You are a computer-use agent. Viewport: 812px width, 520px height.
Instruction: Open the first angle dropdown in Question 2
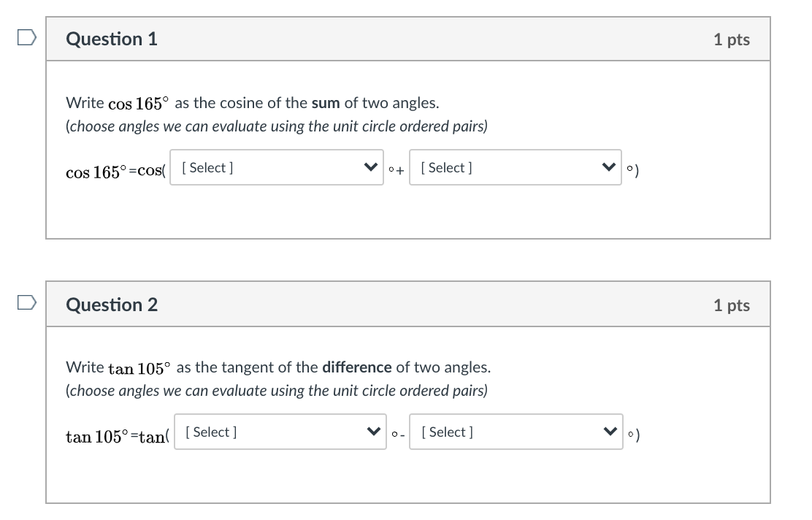pyautogui.click(x=280, y=432)
